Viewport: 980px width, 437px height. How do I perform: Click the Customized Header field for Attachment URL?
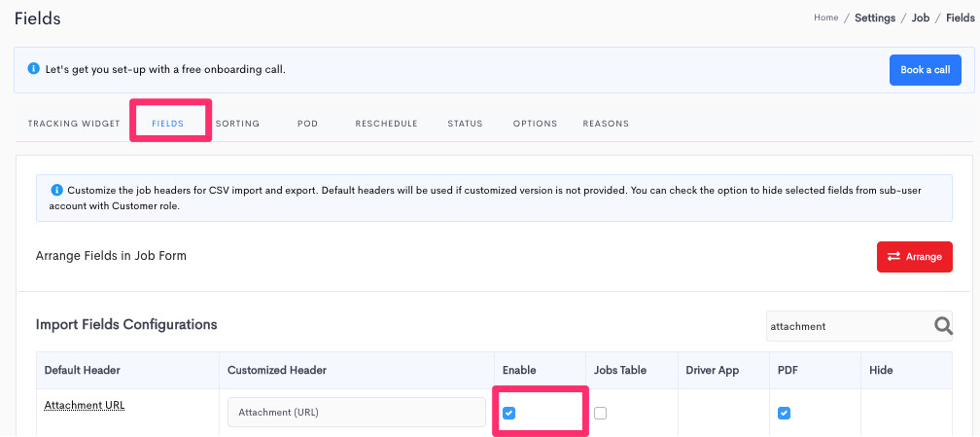tap(356, 413)
